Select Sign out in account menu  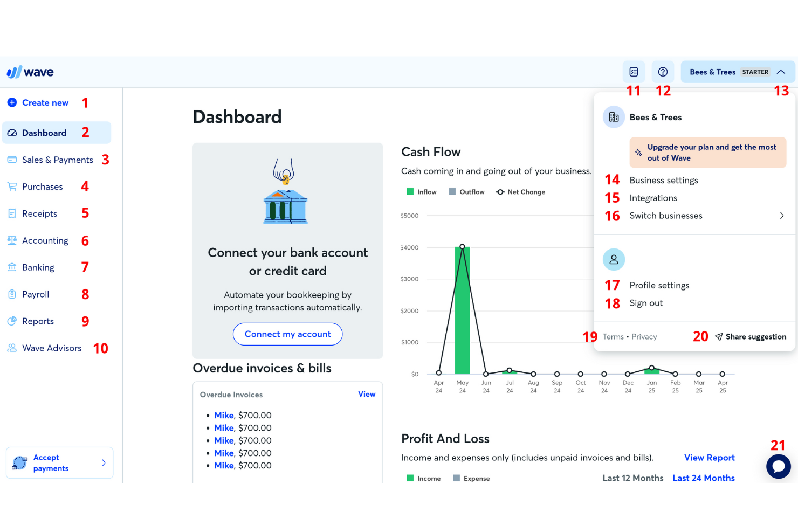(646, 303)
